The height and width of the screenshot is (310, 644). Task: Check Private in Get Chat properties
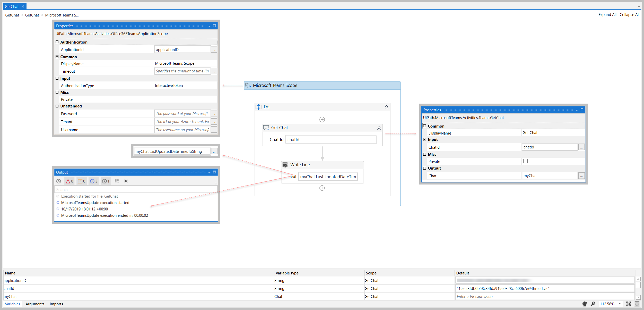[x=525, y=161]
